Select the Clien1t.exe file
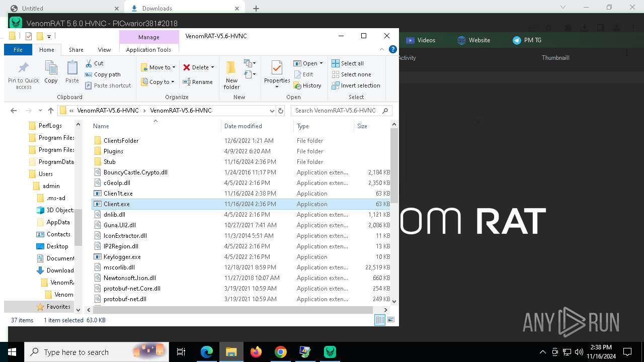This screenshot has height=362, width=644. pos(118,194)
